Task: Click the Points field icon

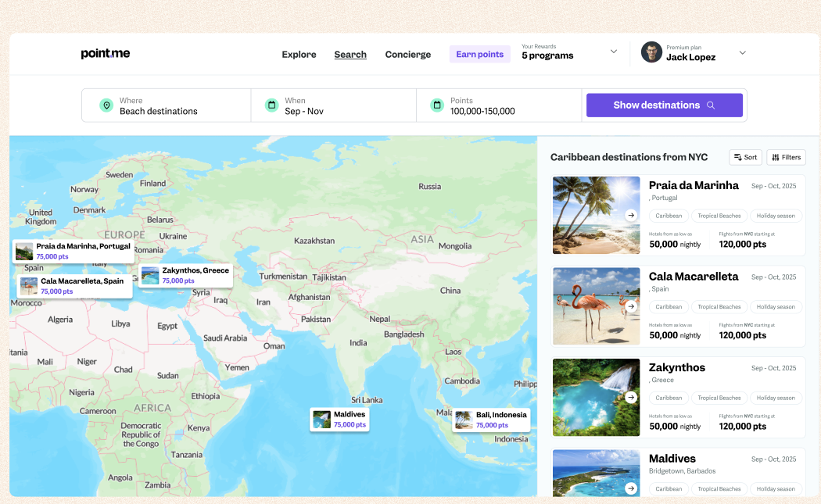Action: coord(436,105)
